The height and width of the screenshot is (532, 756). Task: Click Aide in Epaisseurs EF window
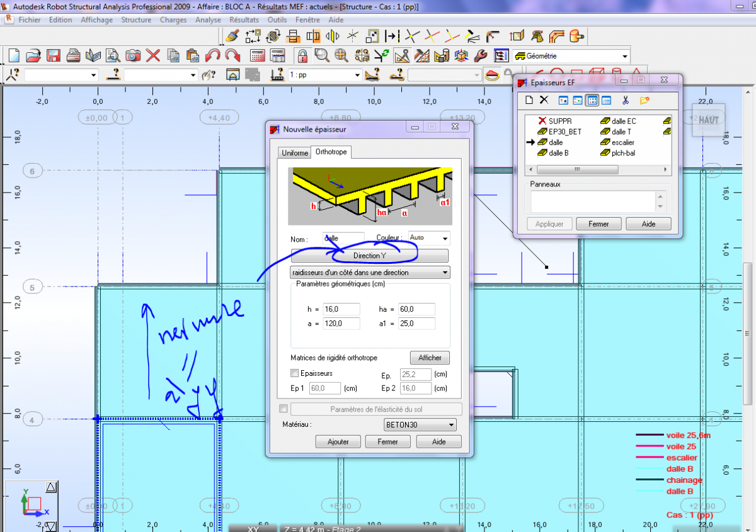(x=648, y=224)
